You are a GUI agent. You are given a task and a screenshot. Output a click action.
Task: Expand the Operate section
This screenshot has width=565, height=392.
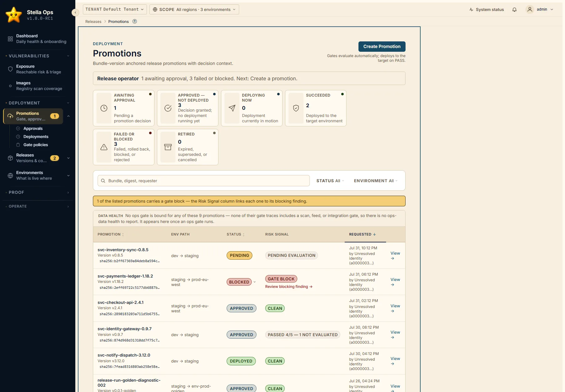pyautogui.click(x=38, y=206)
